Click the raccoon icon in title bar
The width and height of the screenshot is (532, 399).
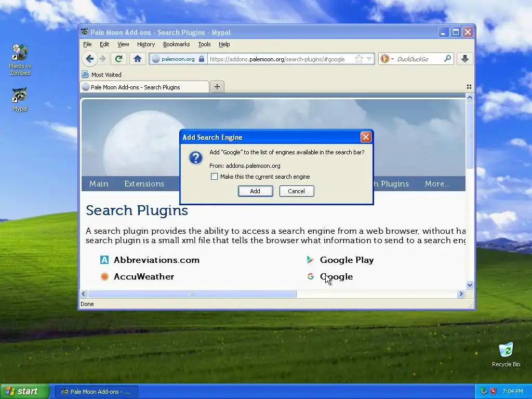85,32
